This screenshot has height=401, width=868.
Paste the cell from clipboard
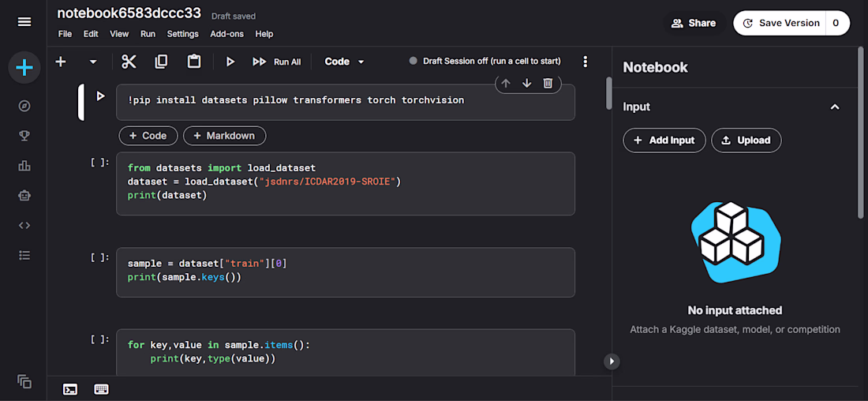[x=194, y=62]
